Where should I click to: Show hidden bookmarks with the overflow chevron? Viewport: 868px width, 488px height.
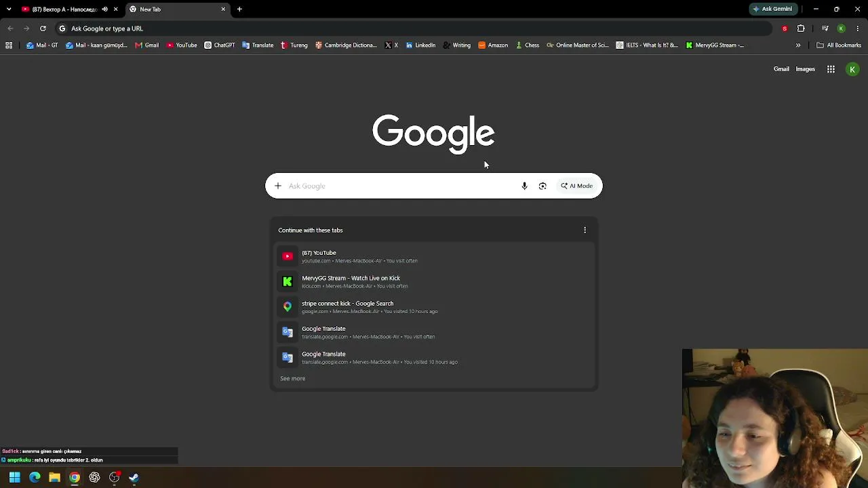798,45
